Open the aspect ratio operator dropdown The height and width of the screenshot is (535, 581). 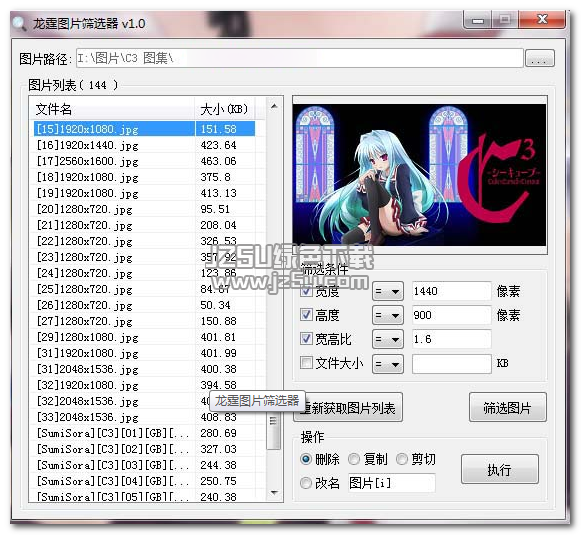pyautogui.click(x=388, y=339)
